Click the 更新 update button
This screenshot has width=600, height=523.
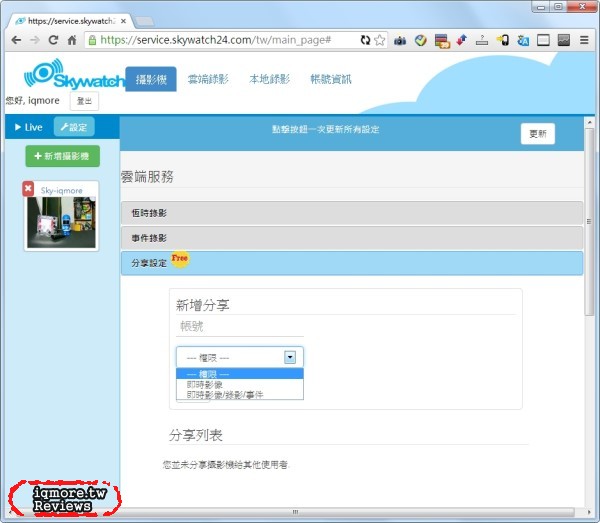pos(538,134)
